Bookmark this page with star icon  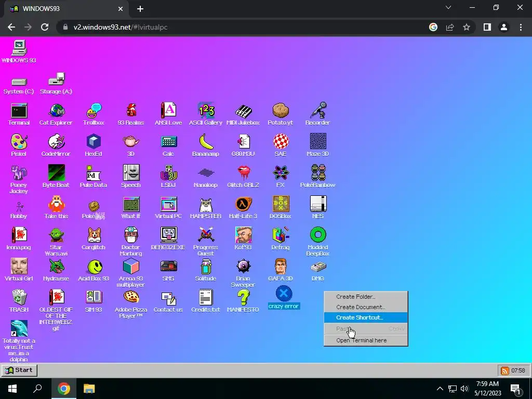467,27
